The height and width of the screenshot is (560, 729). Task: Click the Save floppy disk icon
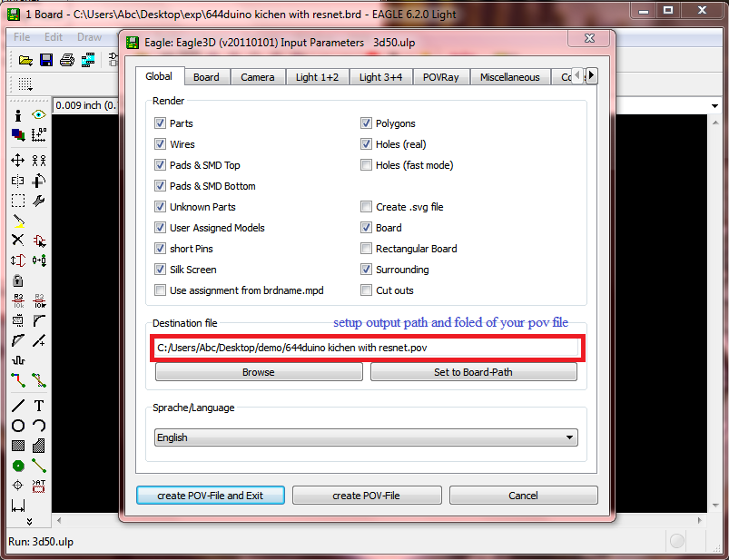pos(46,60)
